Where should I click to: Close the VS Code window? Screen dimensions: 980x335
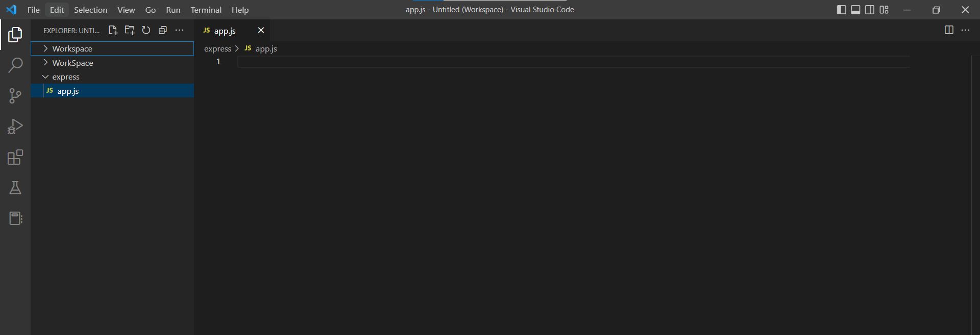(965, 10)
